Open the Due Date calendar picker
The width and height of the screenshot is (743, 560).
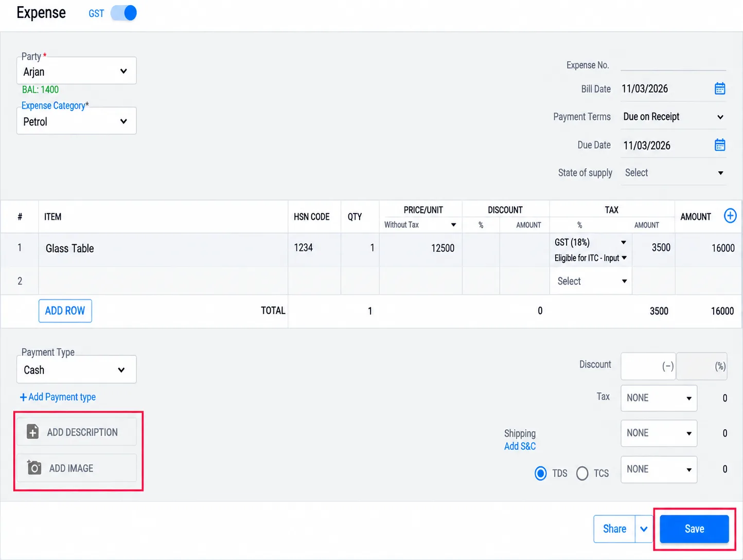pyautogui.click(x=720, y=145)
